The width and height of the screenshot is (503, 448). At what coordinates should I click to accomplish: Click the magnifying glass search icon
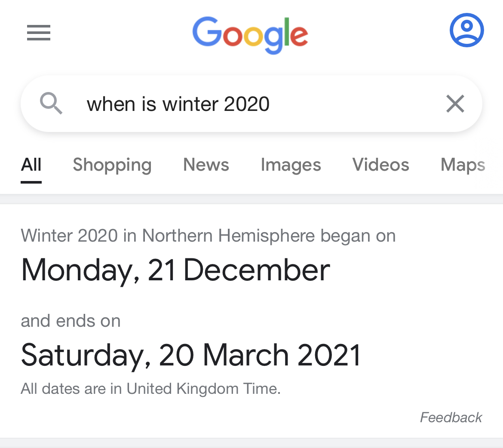point(51,104)
